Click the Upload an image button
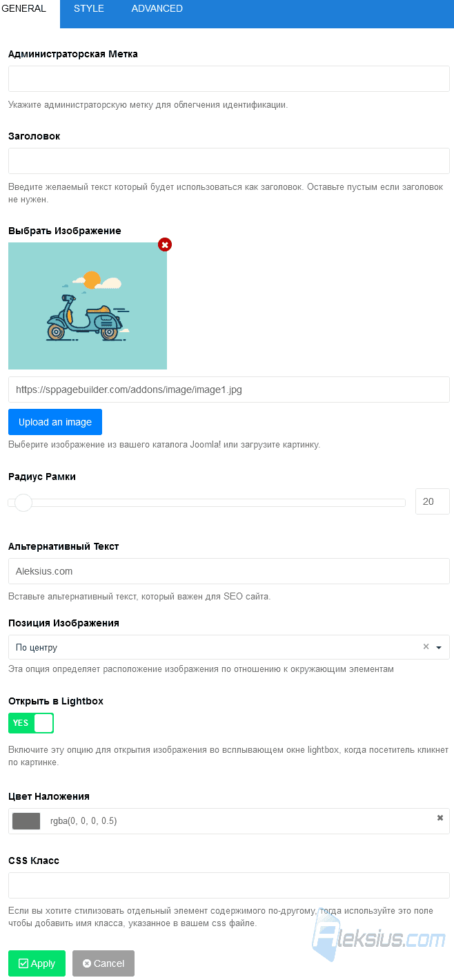 [55, 422]
